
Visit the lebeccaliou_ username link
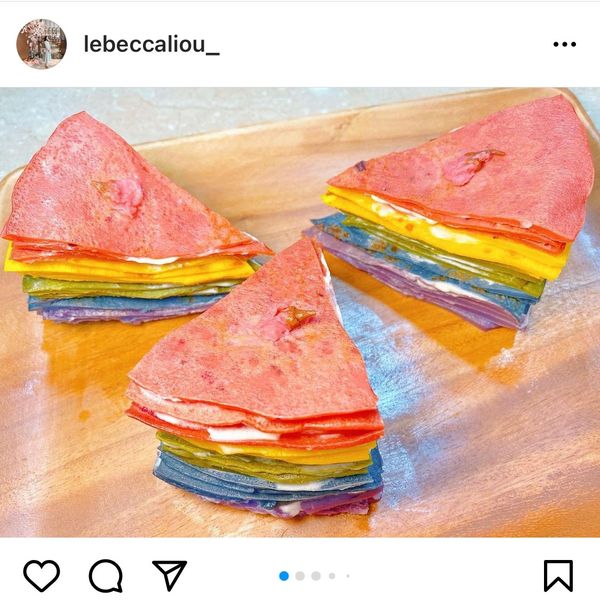pyautogui.click(x=152, y=44)
